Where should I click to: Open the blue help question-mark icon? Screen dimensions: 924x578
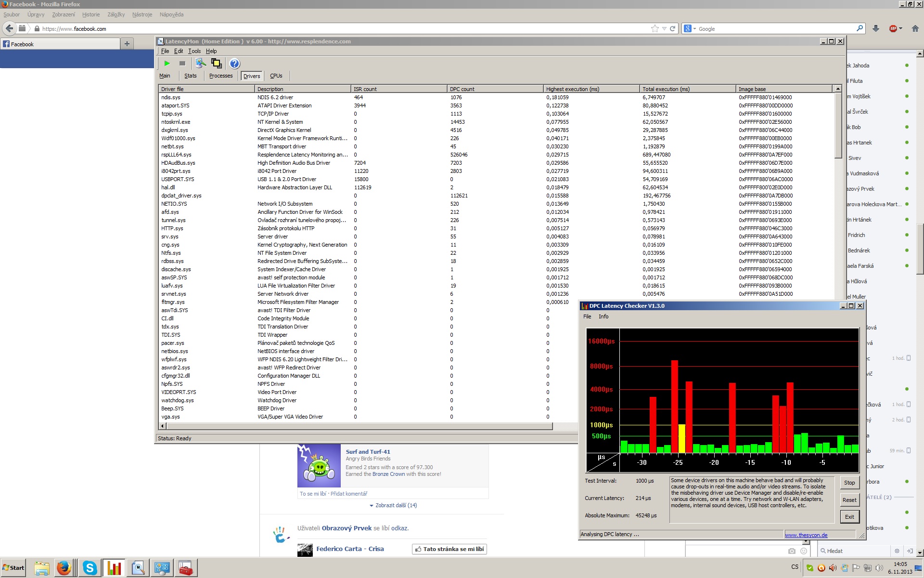click(234, 63)
